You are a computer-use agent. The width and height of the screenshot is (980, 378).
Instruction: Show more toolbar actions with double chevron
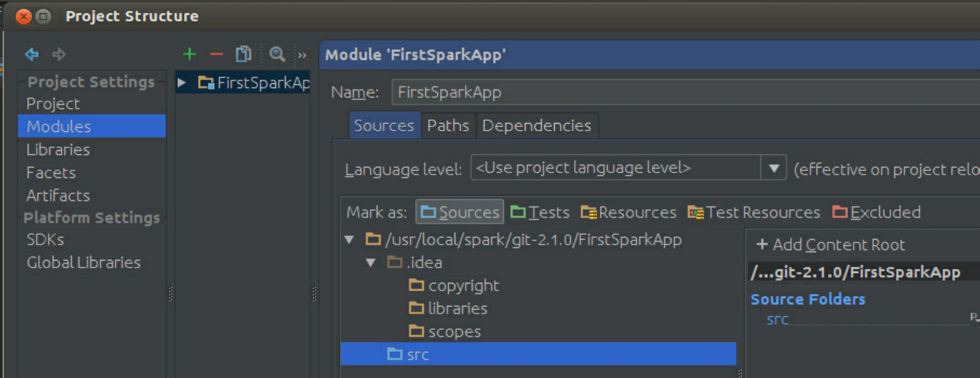click(302, 55)
